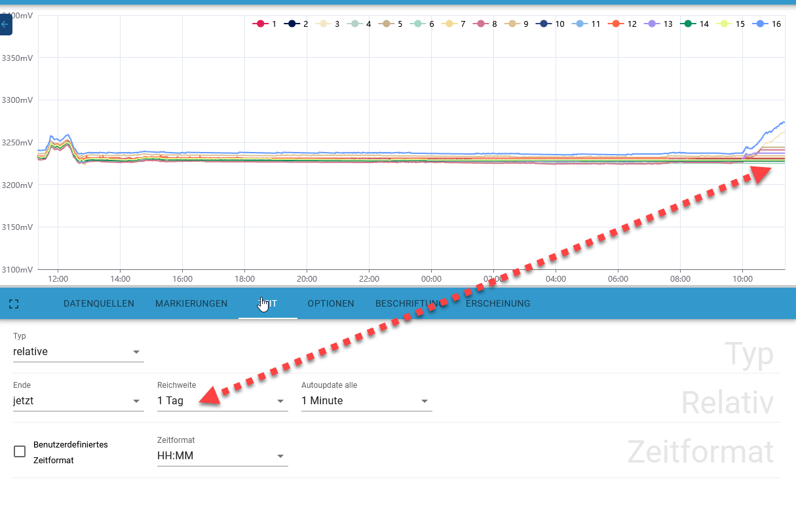Screen dimensions: 796x532
Task: Open the Zeitformat dropdown showing HH:MM
Action: (223, 457)
